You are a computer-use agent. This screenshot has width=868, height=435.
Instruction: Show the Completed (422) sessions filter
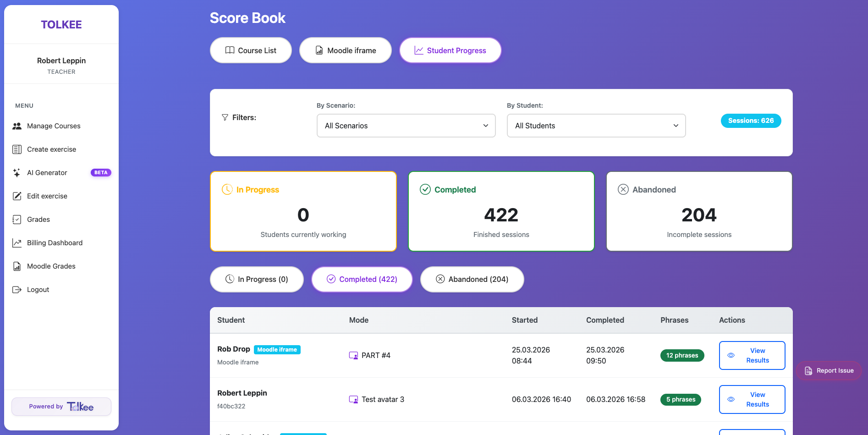362,279
